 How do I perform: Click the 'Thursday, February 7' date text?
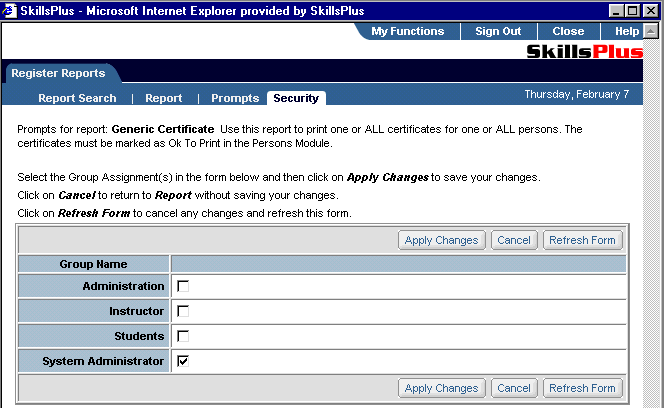[x=577, y=94]
